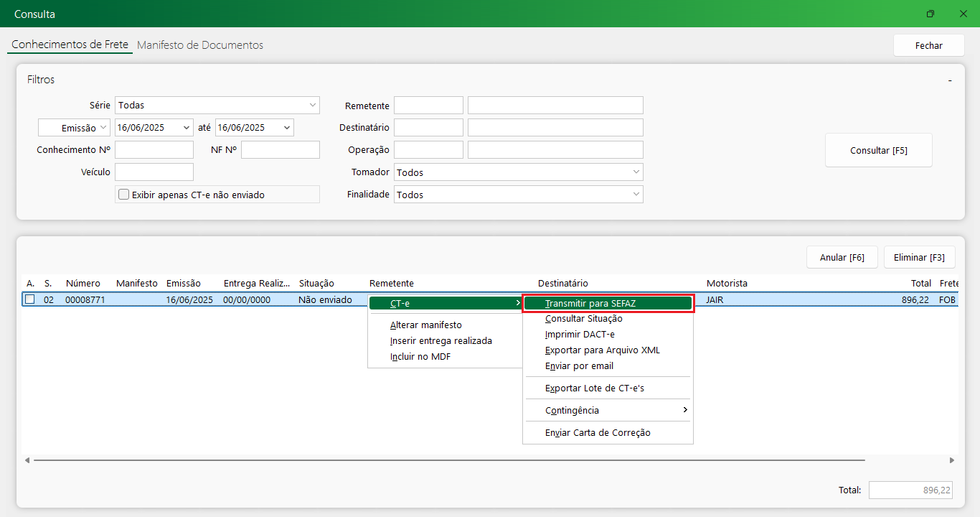The height and width of the screenshot is (517, 980).
Task: Open the Série dropdown
Action: (x=313, y=106)
